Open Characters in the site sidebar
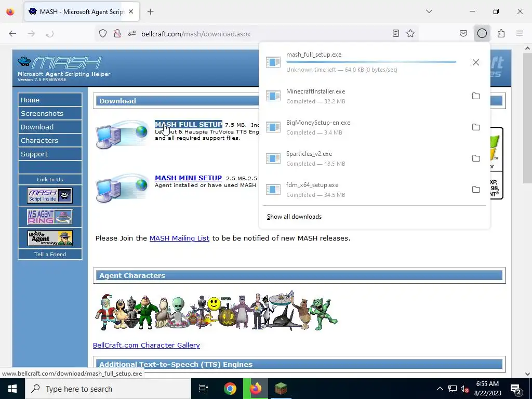532x399 pixels. pos(50,140)
